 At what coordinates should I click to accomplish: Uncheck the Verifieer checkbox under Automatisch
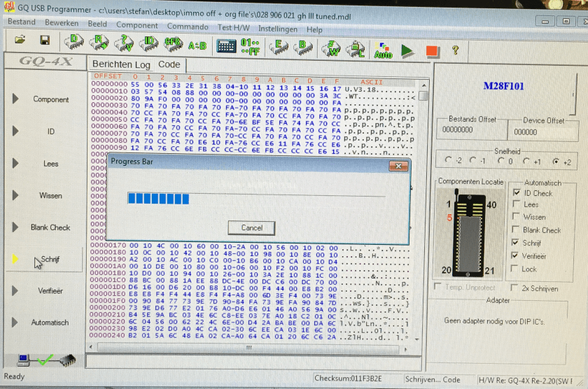pyautogui.click(x=517, y=256)
